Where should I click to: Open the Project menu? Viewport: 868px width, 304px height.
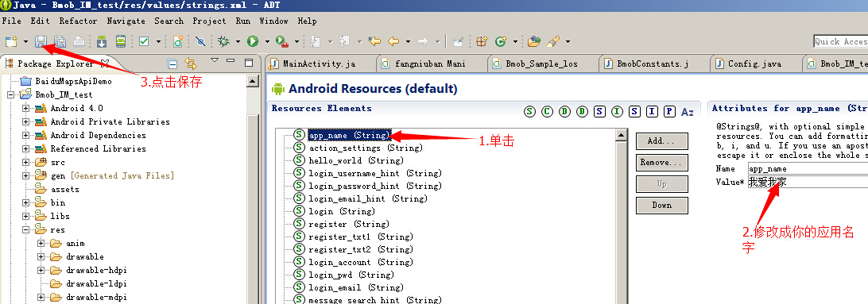(x=209, y=21)
